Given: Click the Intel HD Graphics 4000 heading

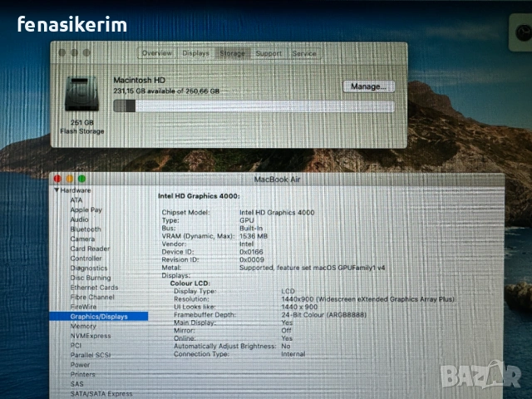Looking at the screenshot, I should tap(199, 196).
